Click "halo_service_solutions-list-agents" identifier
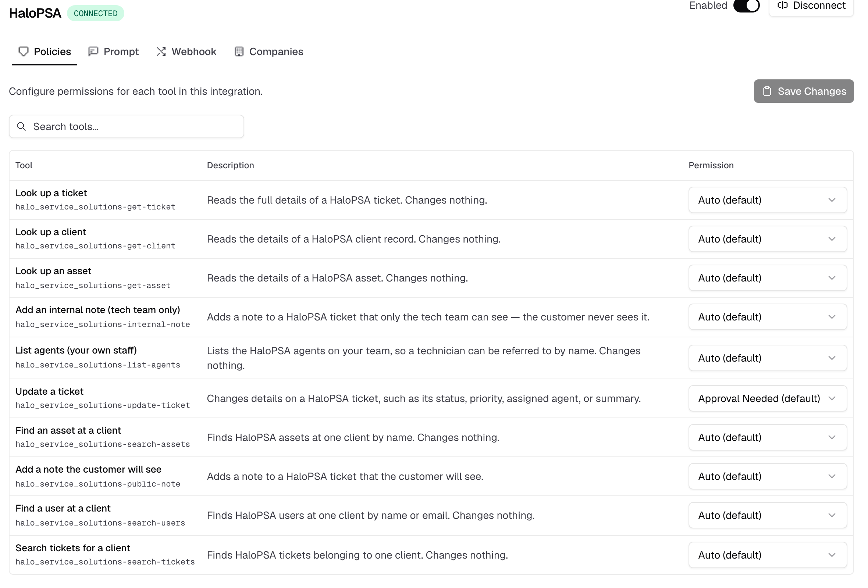868x588 pixels. point(98,365)
